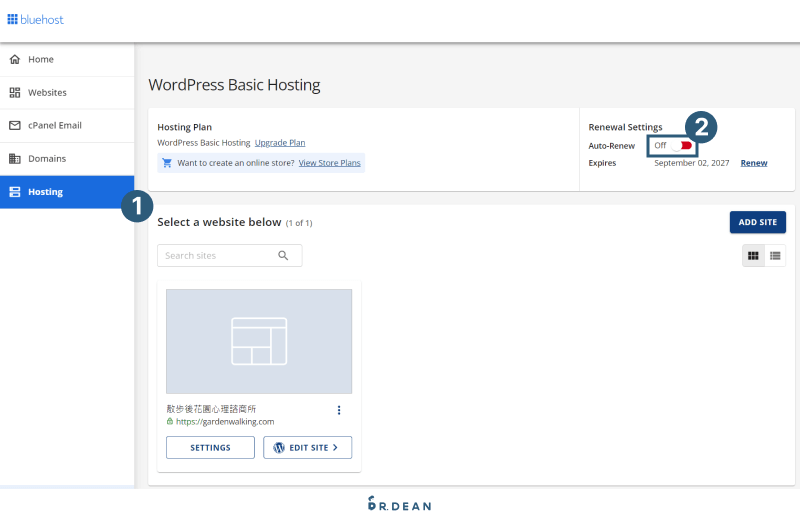Screen dimensions: 800x523
Task: Click the Renew link
Action: pos(754,163)
